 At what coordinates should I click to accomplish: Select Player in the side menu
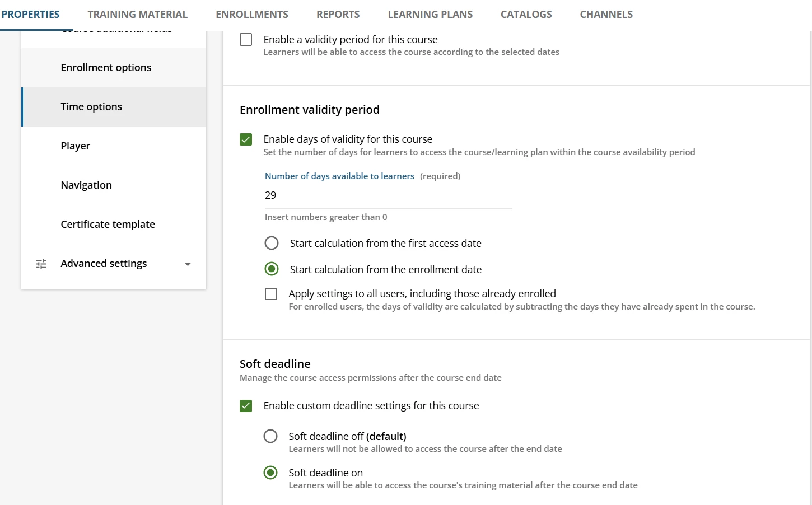[76, 146]
